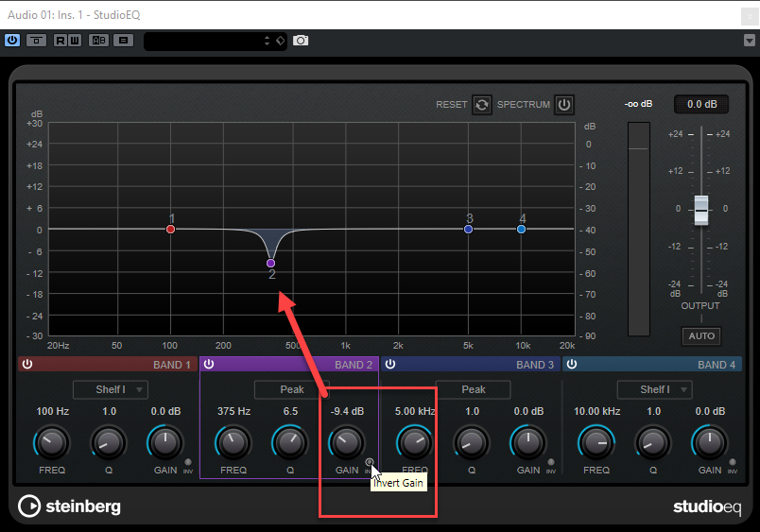
Task: Invert gain on Band 1 INV button
Action: (188, 462)
